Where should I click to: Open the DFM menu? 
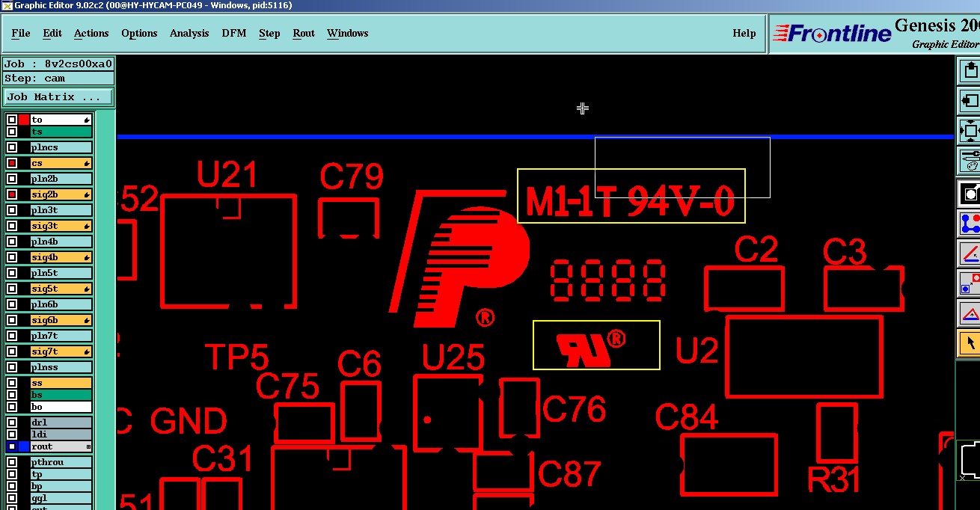point(234,33)
